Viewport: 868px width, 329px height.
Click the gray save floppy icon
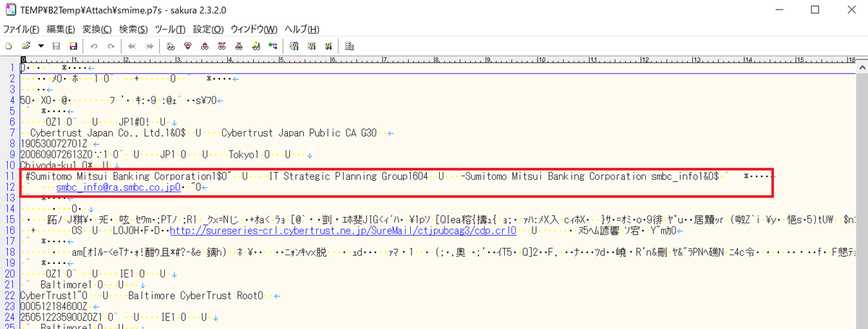[56, 46]
